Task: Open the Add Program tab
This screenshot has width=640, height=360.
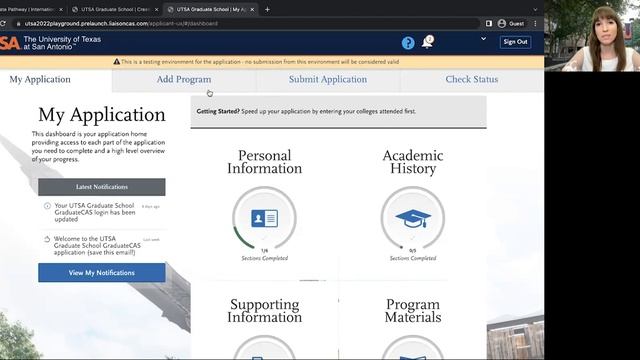Action: click(184, 79)
